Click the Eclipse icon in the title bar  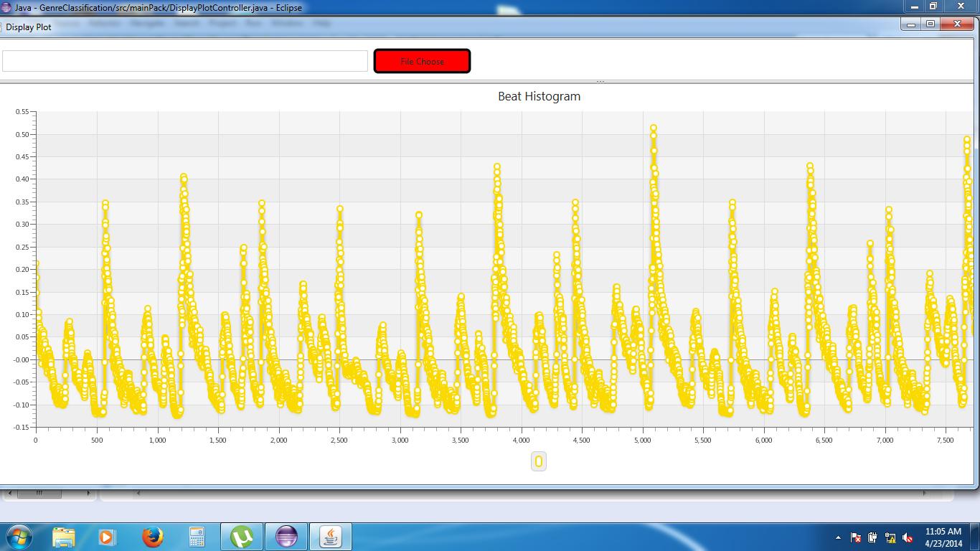tap(6, 7)
